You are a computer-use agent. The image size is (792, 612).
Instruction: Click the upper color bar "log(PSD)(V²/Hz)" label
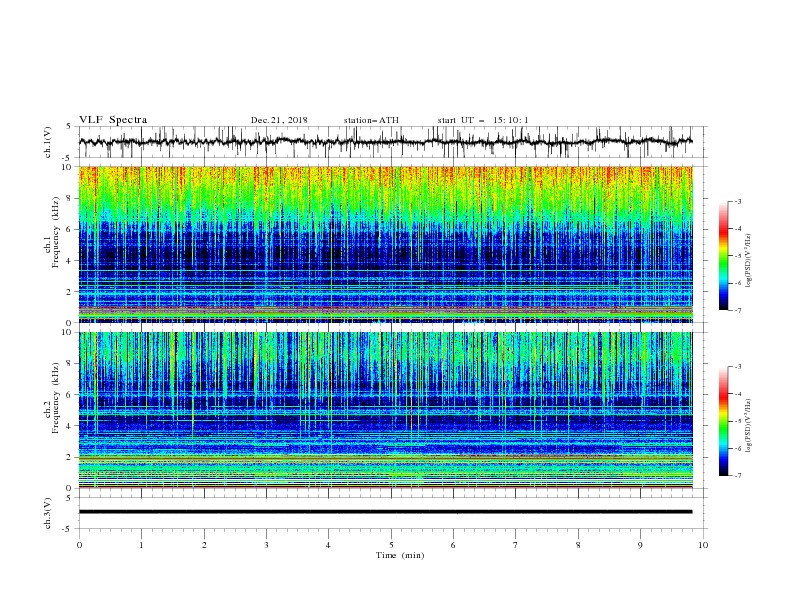click(749, 261)
